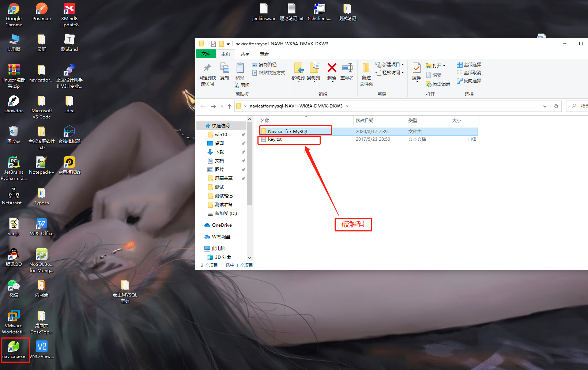Click 全部取消 deselect all button
Screen dimensions: 588x370
point(469,72)
